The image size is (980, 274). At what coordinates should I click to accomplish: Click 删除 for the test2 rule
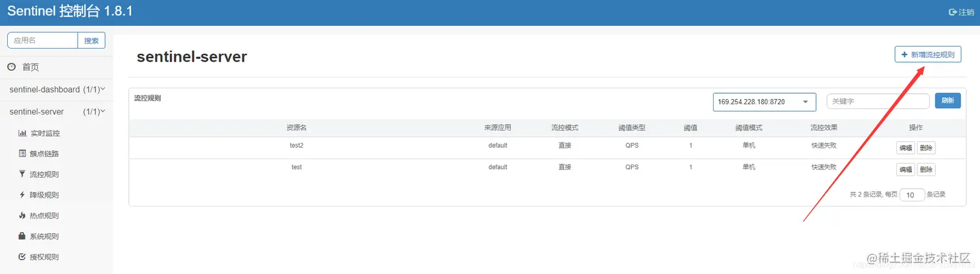pyautogui.click(x=926, y=148)
